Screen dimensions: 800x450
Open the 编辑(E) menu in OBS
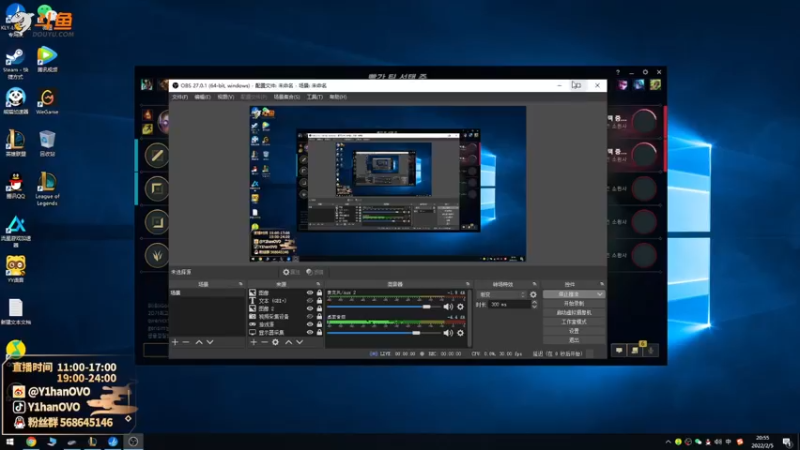[203, 97]
